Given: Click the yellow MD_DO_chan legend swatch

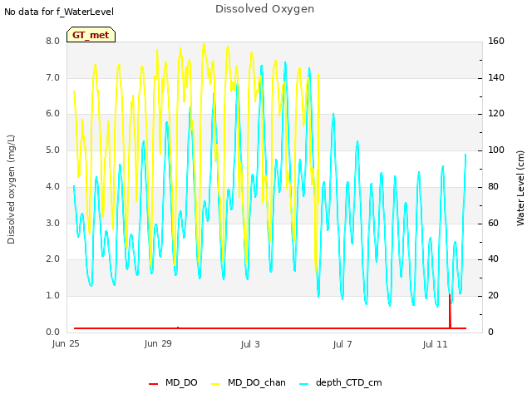Looking at the screenshot, I should [x=216, y=384].
